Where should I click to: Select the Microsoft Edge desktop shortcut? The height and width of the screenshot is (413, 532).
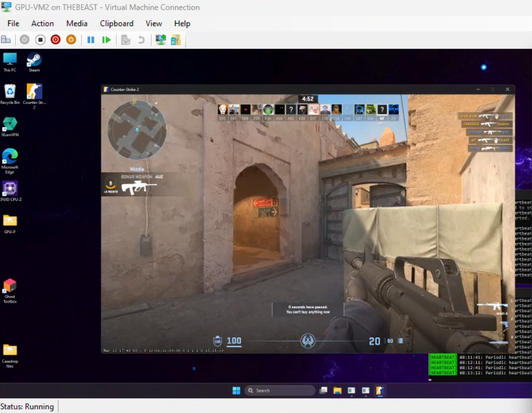[x=10, y=161]
